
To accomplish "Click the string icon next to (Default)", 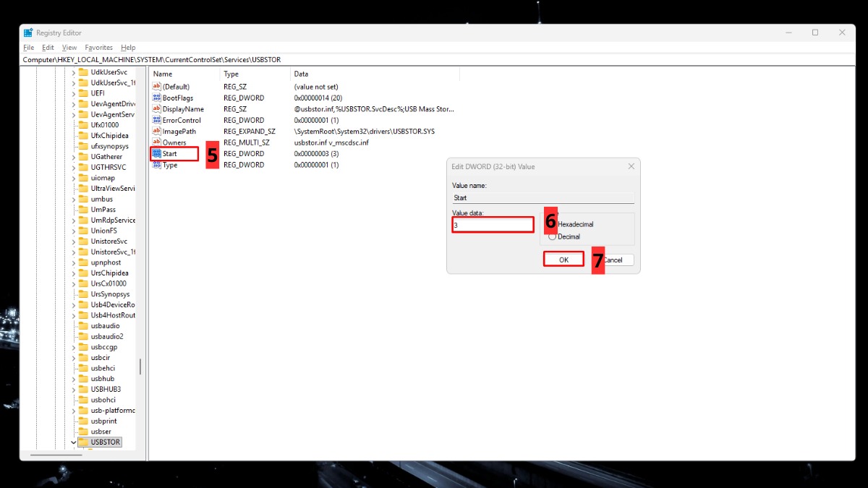I will [x=156, y=86].
